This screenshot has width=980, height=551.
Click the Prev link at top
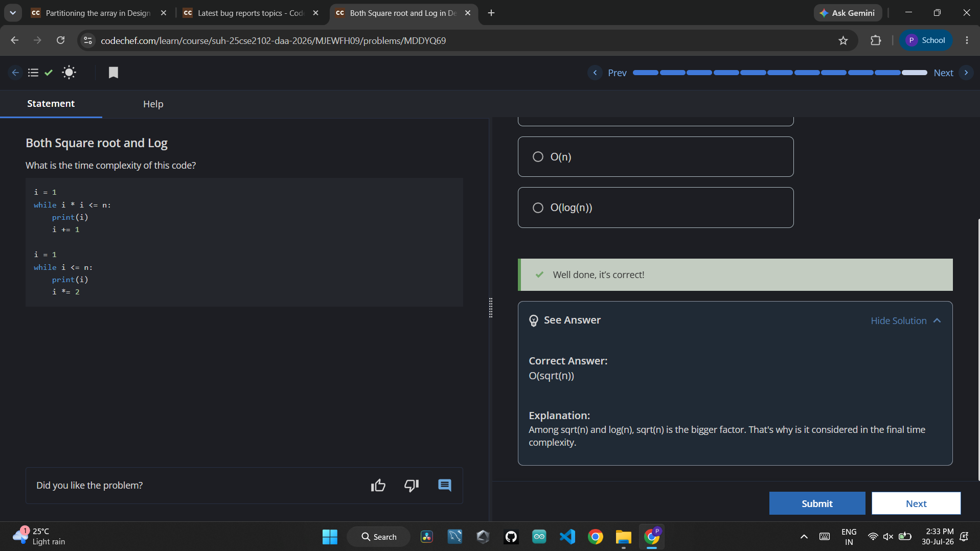coord(617,73)
